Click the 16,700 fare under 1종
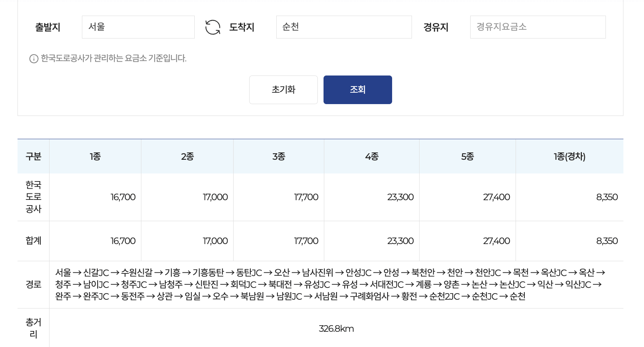 point(123,197)
